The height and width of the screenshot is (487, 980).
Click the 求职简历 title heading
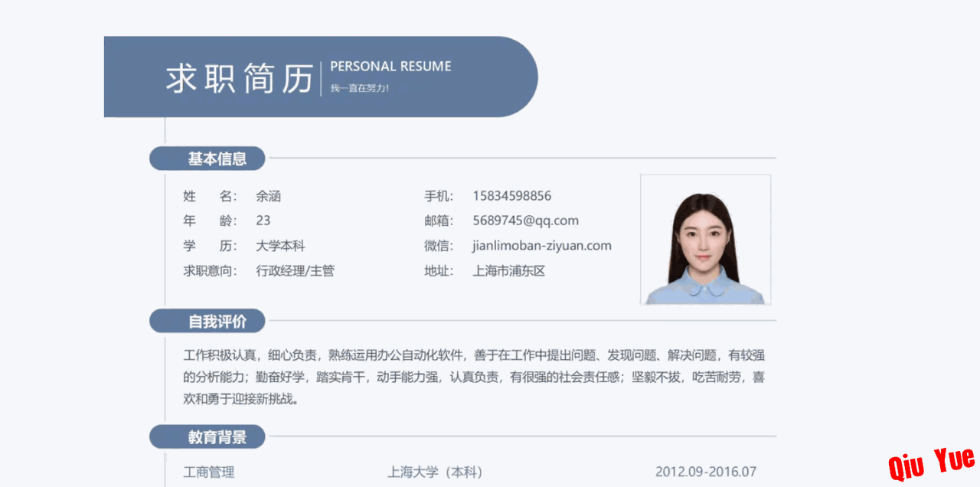pyautogui.click(x=240, y=79)
